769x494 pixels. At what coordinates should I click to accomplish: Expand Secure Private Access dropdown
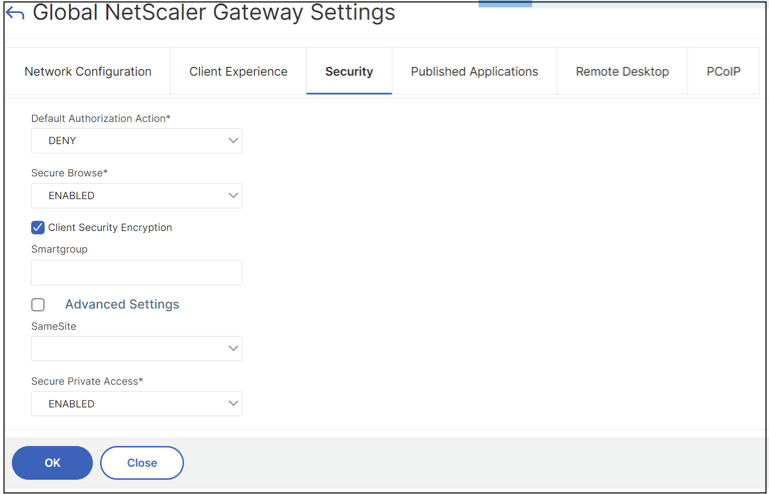136,404
